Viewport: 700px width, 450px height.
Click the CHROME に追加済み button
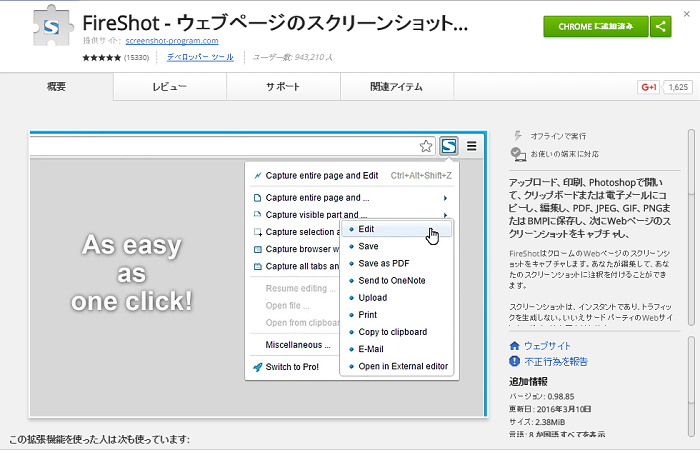(x=596, y=26)
